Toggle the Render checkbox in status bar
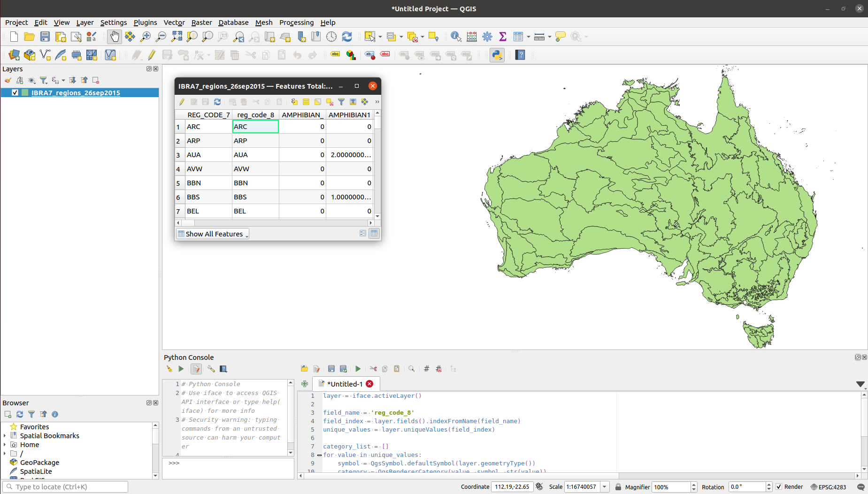This screenshot has height=494, width=868. (779, 487)
